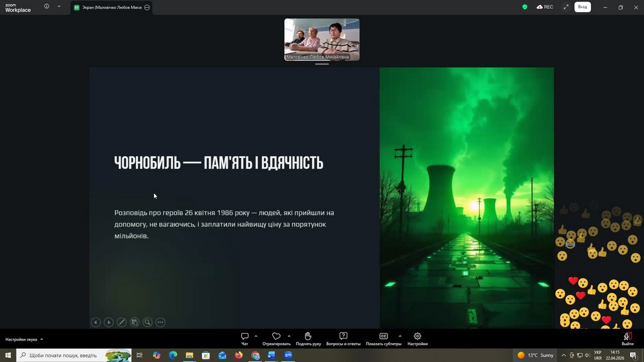Open the Чат (Chat) panel

245,336
